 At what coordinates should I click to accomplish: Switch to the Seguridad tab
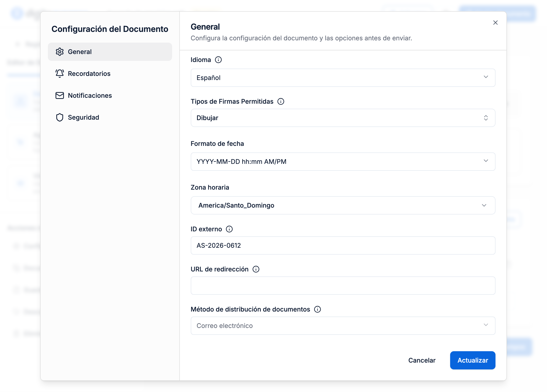point(110,117)
